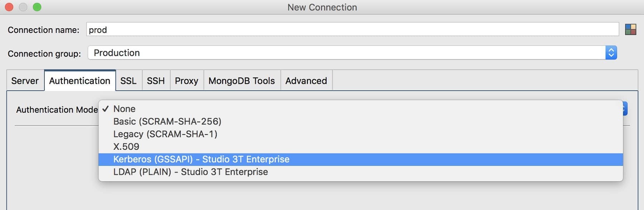Viewport: 644px width, 210px height.
Task: Open the Connection group dropdown
Action: click(x=611, y=53)
